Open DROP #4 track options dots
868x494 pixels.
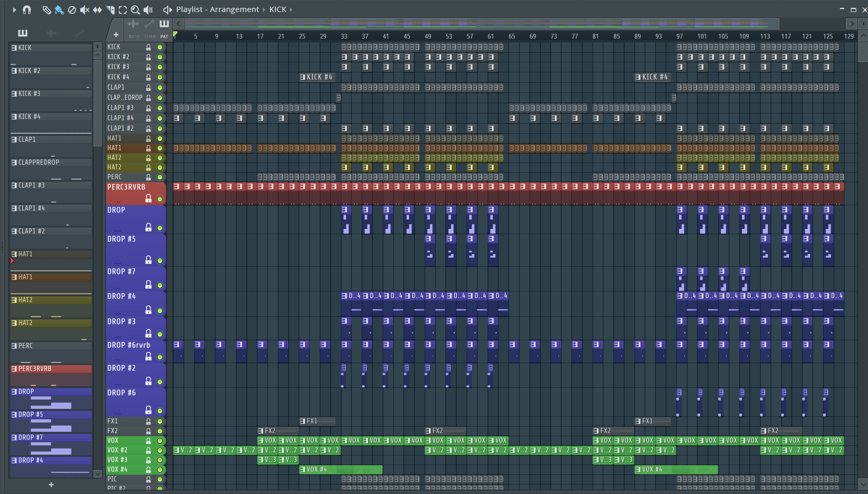[117, 313]
